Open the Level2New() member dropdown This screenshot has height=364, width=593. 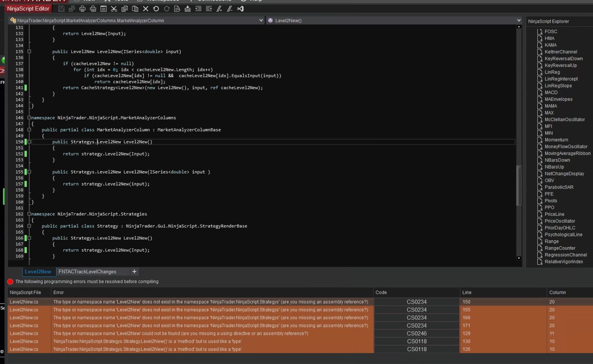(x=518, y=20)
